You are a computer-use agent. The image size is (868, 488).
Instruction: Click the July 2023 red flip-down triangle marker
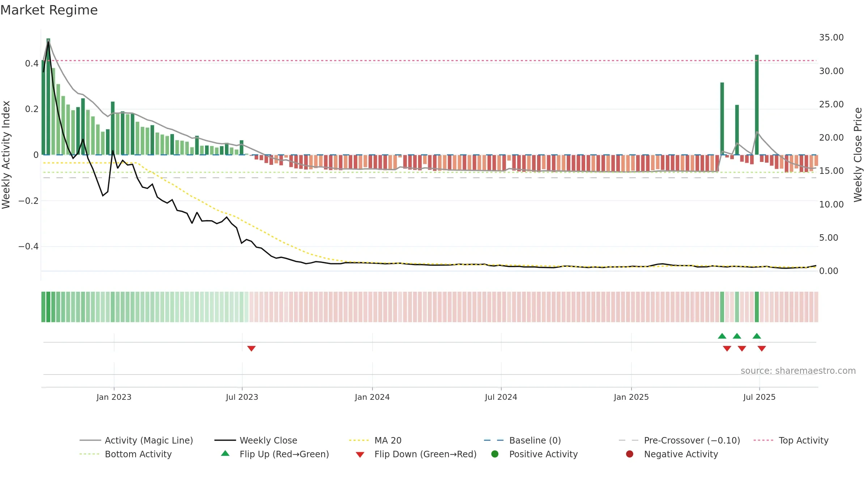(251, 348)
